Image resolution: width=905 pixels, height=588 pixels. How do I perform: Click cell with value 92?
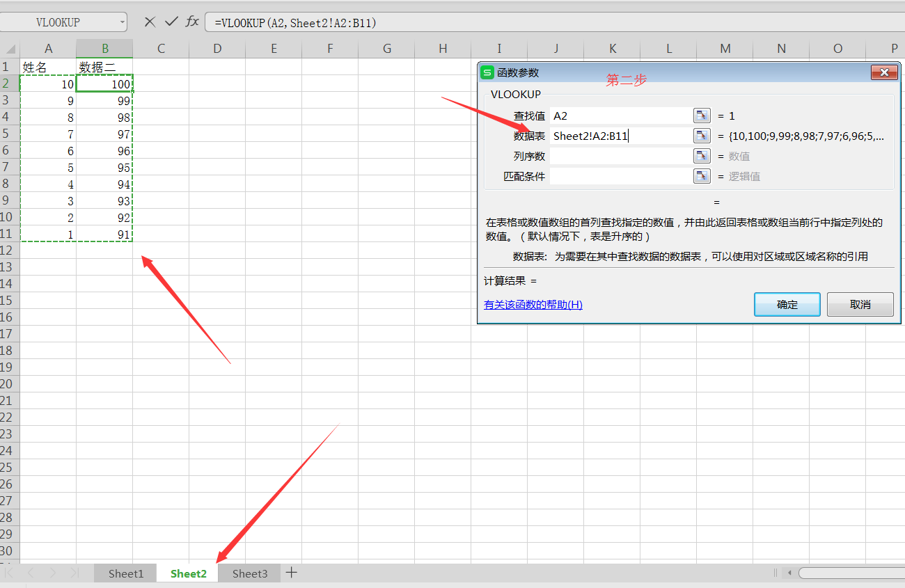point(104,217)
